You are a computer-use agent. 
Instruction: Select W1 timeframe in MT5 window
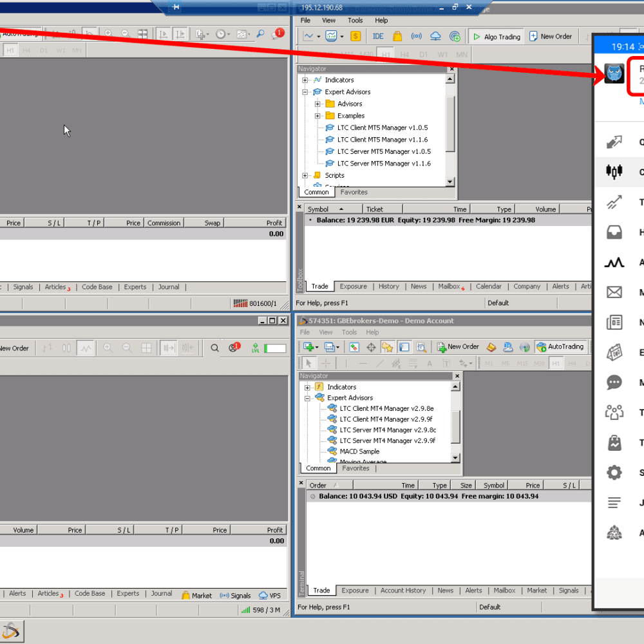click(442, 55)
